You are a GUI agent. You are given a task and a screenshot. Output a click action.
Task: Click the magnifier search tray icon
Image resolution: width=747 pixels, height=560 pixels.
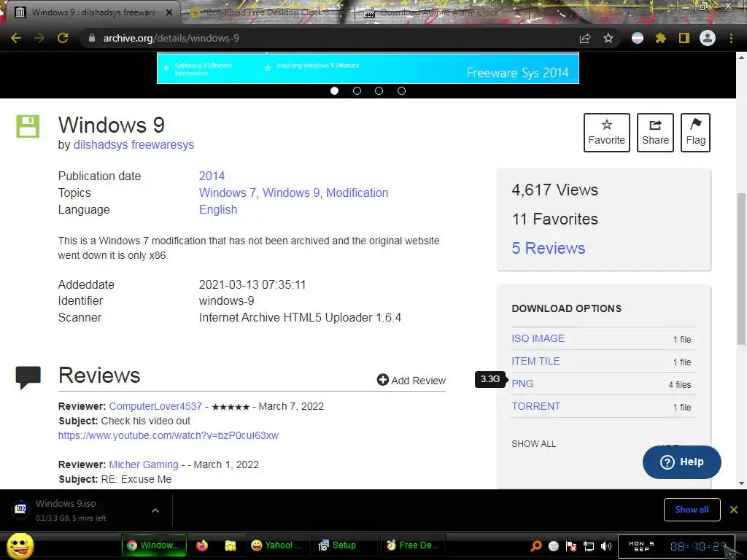pyautogui.click(x=536, y=546)
